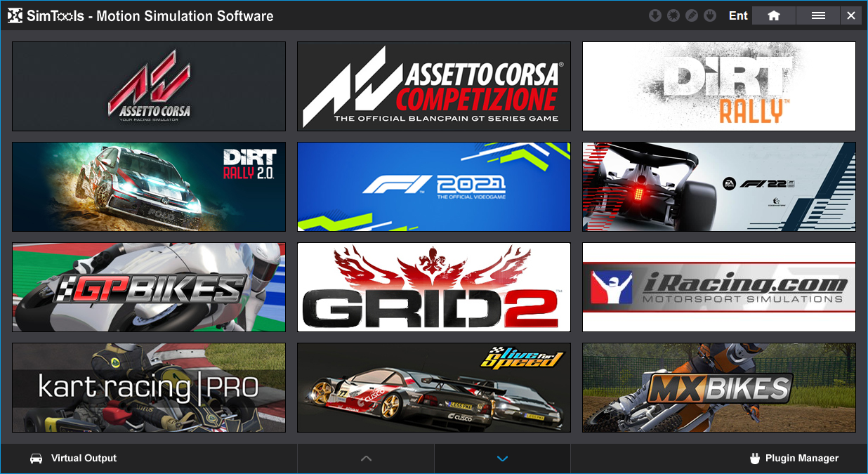
Task: Open the hamburger menu
Action: (818, 15)
